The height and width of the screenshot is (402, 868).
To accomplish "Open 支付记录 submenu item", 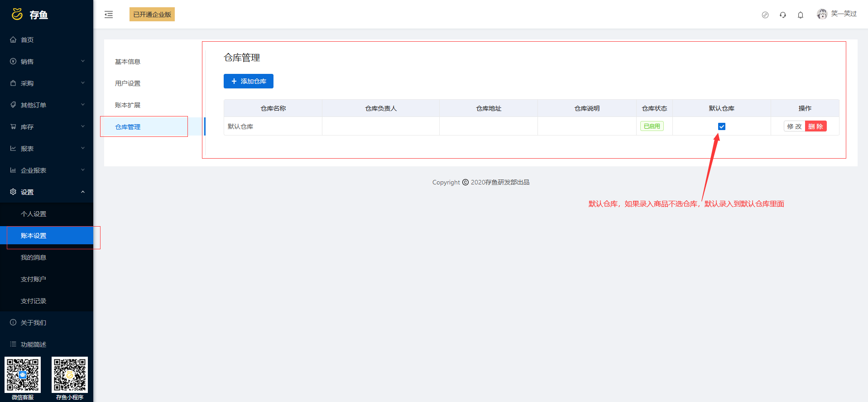I will pos(47,301).
